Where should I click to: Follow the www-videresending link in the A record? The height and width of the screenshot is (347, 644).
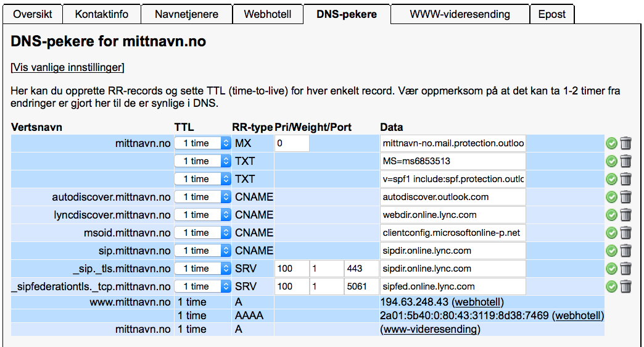tap(430, 329)
